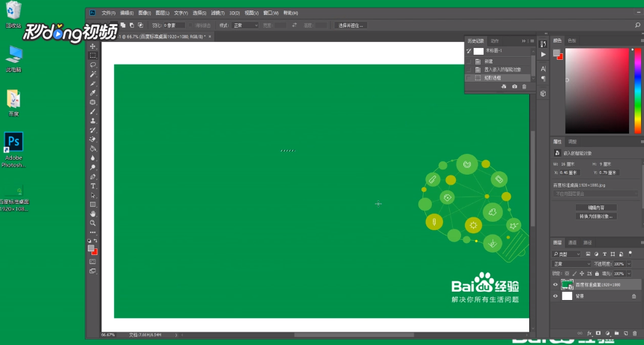The width and height of the screenshot is (644, 345).
Task: Switch to the Channels tab
Action: pos(573,243)
